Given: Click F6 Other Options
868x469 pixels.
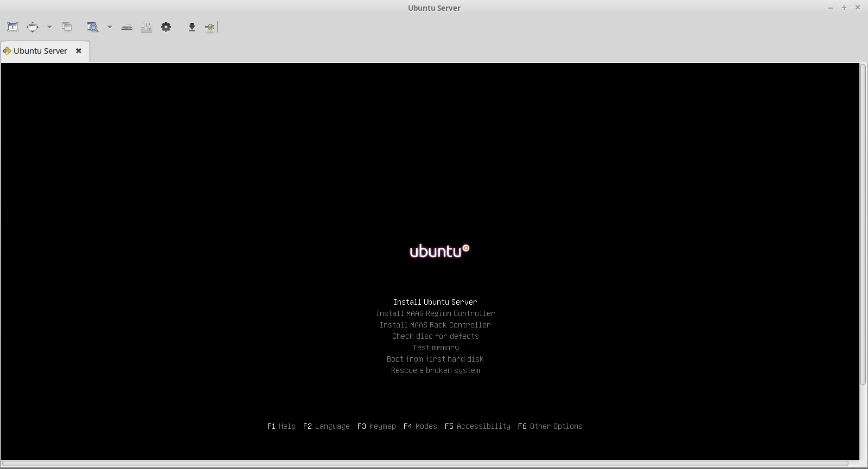Looking at the screenshot, I should 550,426.
